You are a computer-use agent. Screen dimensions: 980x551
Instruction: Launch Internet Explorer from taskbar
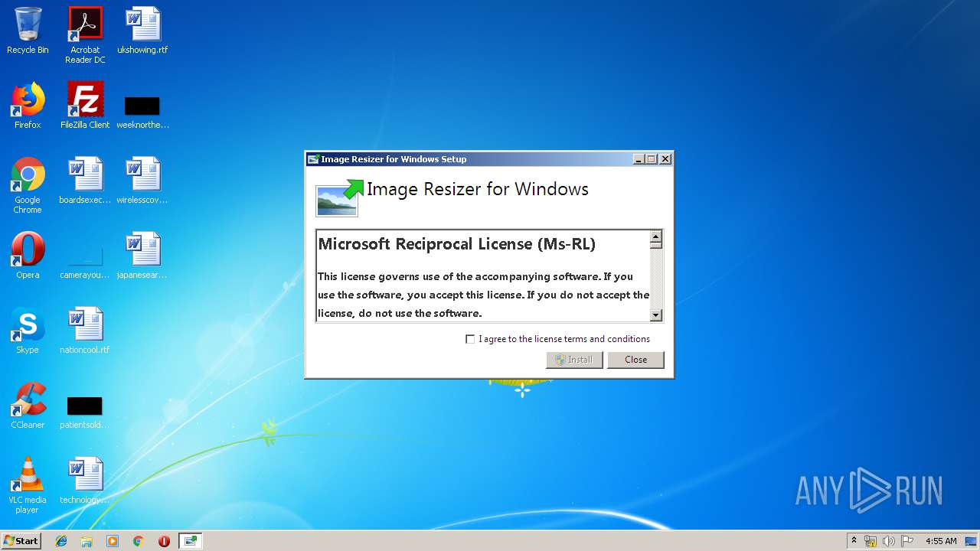tap(61, 541)
